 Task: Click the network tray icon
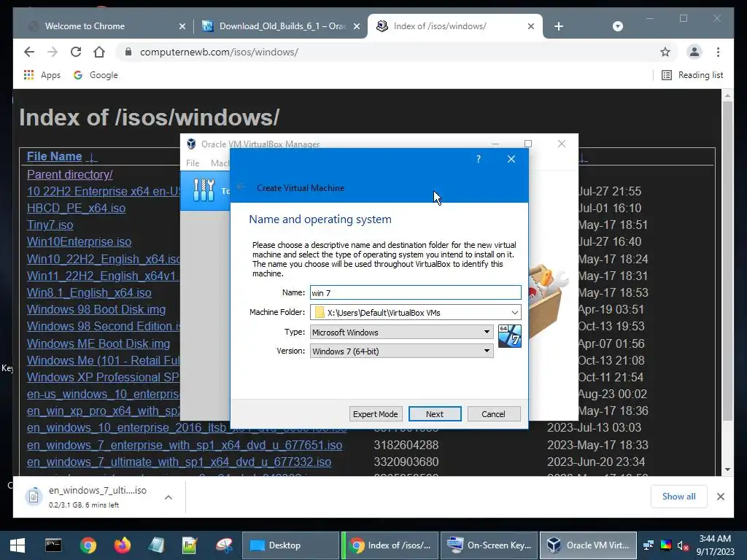pyautogui.click(x=648, y=545)
